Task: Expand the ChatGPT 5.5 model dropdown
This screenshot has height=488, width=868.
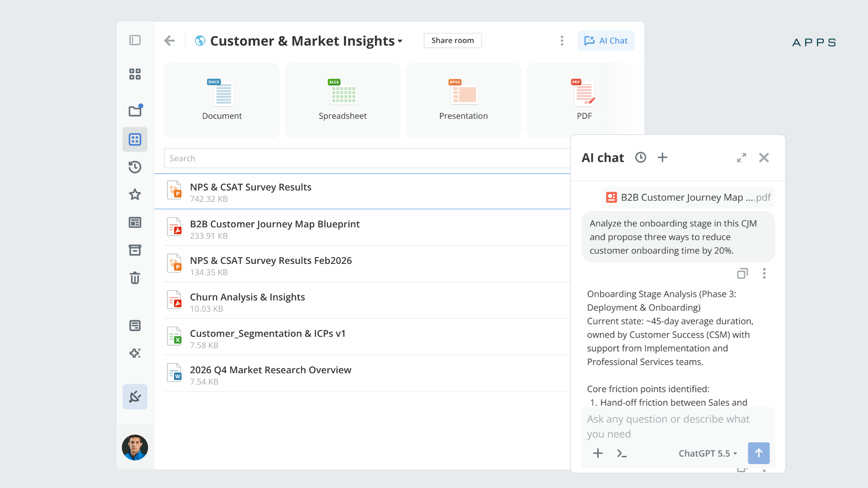Action: (x=708, y=453)
